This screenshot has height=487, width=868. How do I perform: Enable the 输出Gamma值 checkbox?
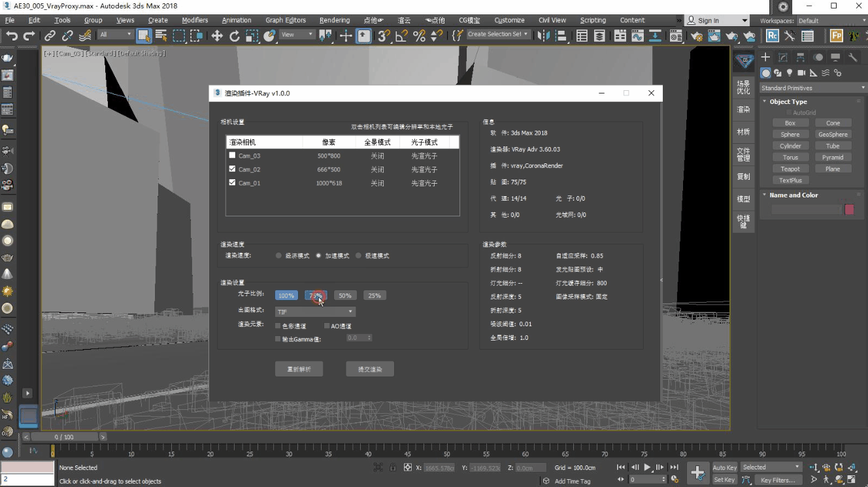[x=278, y=339]
